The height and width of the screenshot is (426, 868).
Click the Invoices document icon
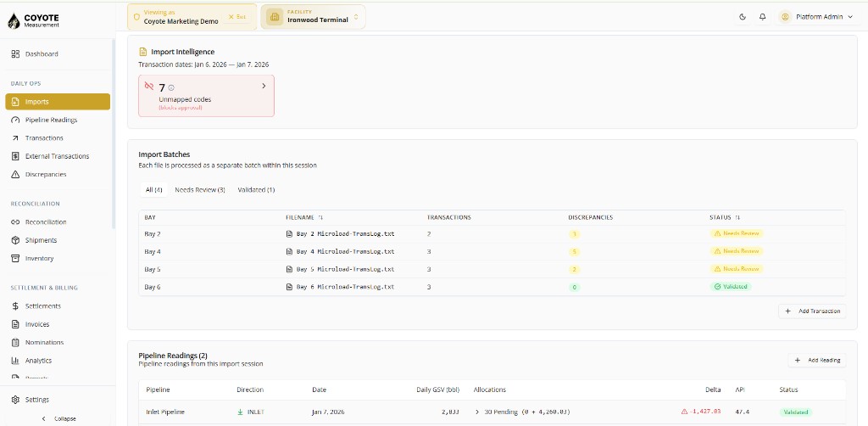click(15, 324)
